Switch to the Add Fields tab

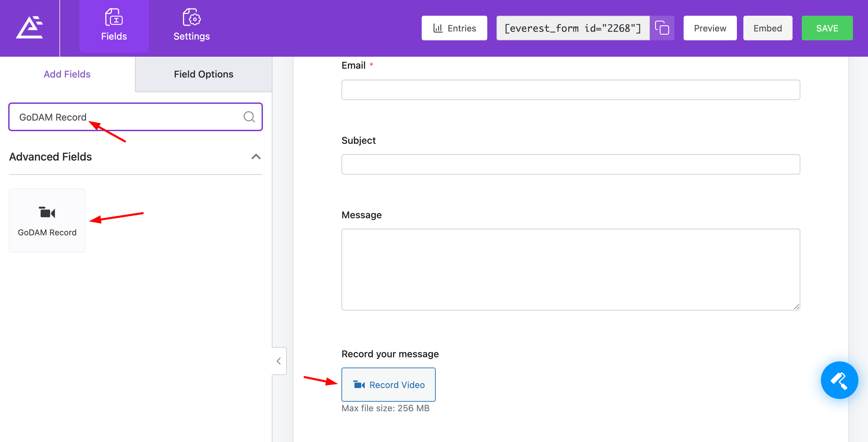[x=67, y=74]
